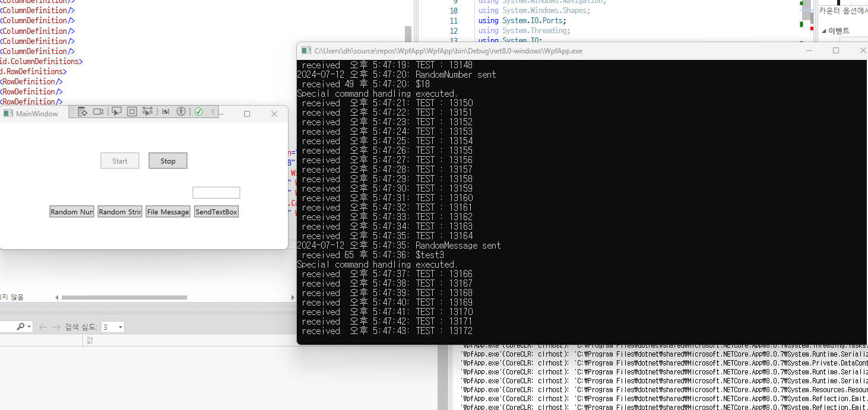
Task: Maximize the MainWindow app window
Action: coord(247,114)
